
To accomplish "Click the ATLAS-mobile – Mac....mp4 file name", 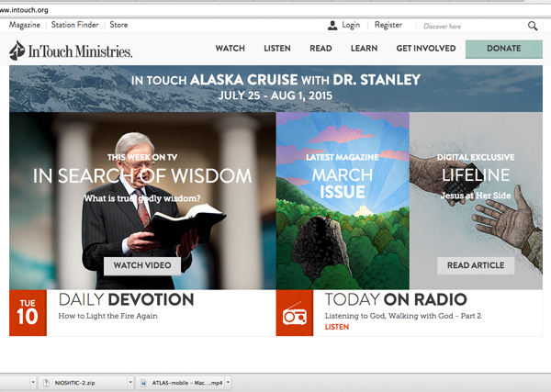I will click(x=187, y=383).
